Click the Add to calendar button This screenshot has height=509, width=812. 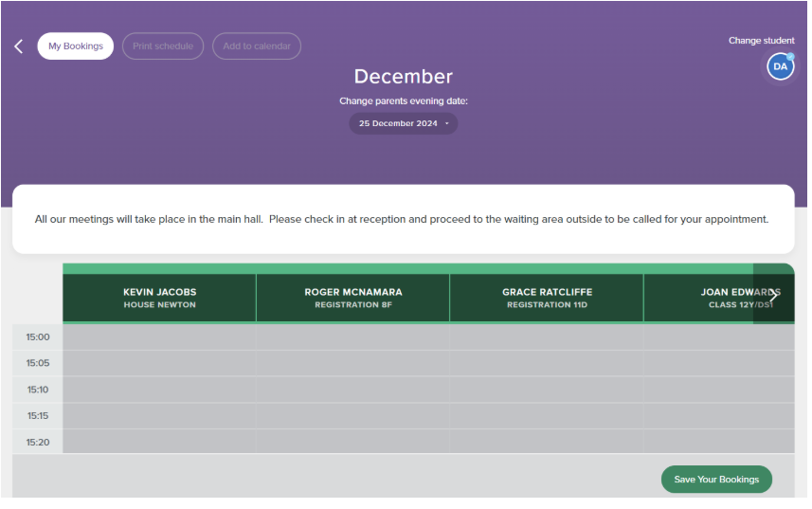point(256,46)
